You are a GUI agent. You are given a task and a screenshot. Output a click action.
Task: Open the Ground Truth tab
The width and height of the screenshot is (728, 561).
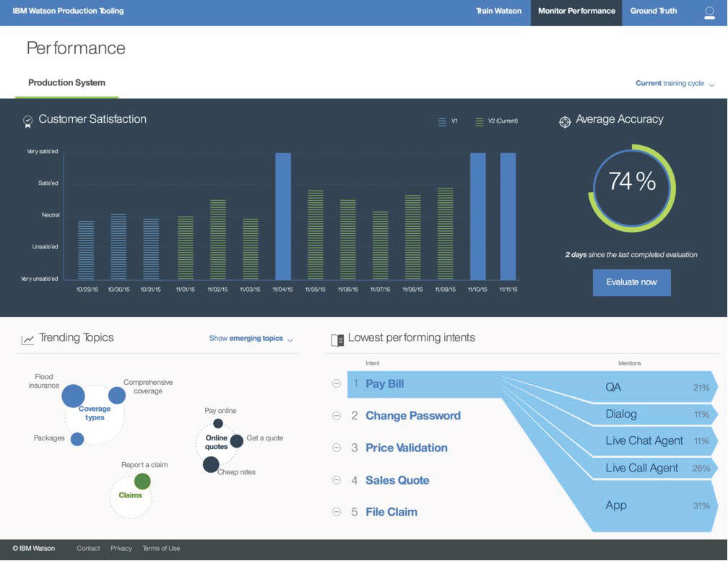point(653,11)
